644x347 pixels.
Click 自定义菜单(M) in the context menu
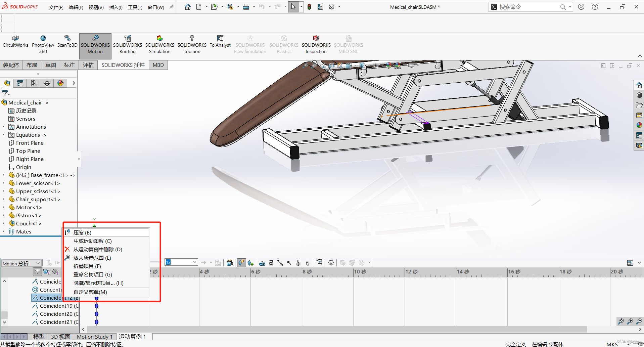point(106,292)
